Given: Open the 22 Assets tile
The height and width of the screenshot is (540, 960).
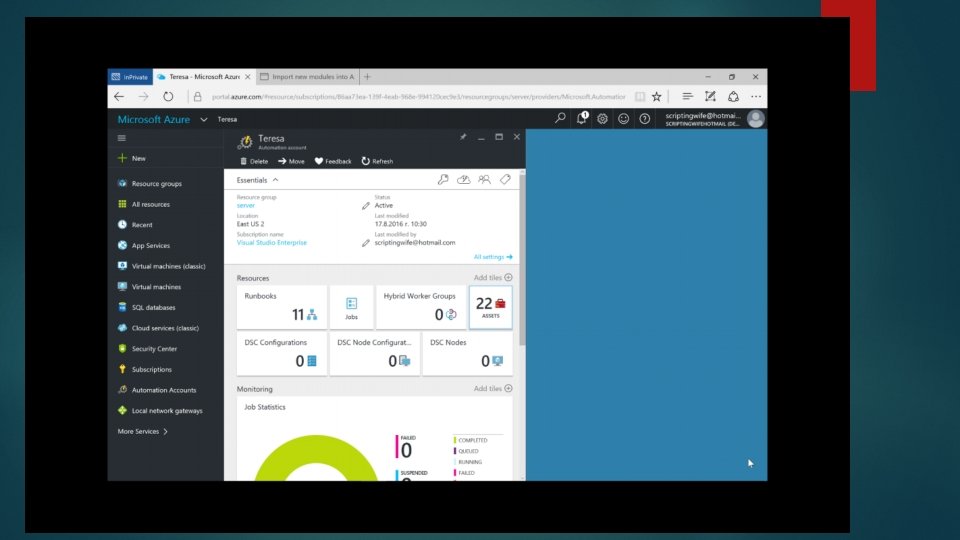Looking at the screenshot, I should pos(490,307).
